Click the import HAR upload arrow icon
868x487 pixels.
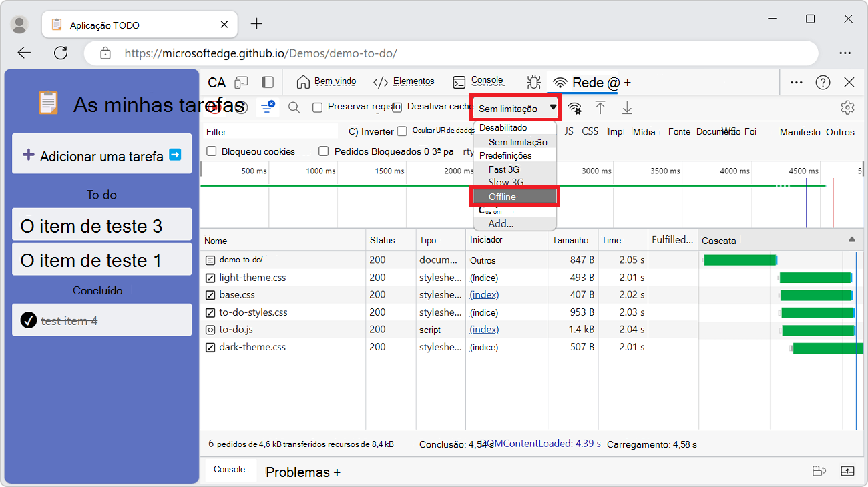click(x=600, y=108)
